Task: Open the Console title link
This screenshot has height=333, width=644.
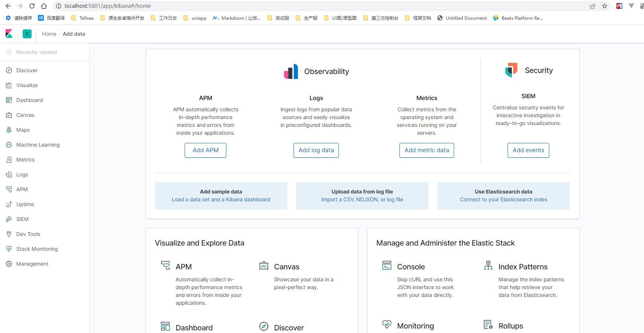Action: click(411, 267)
